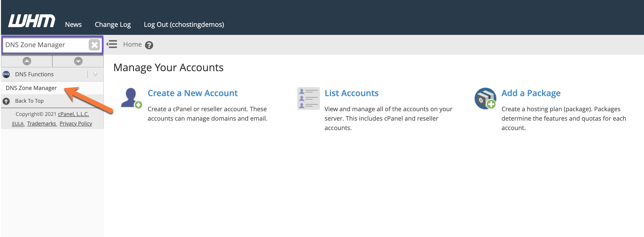
Task: Toggle the sidebar collapse menu icon
Action: (x=112, y=45)
